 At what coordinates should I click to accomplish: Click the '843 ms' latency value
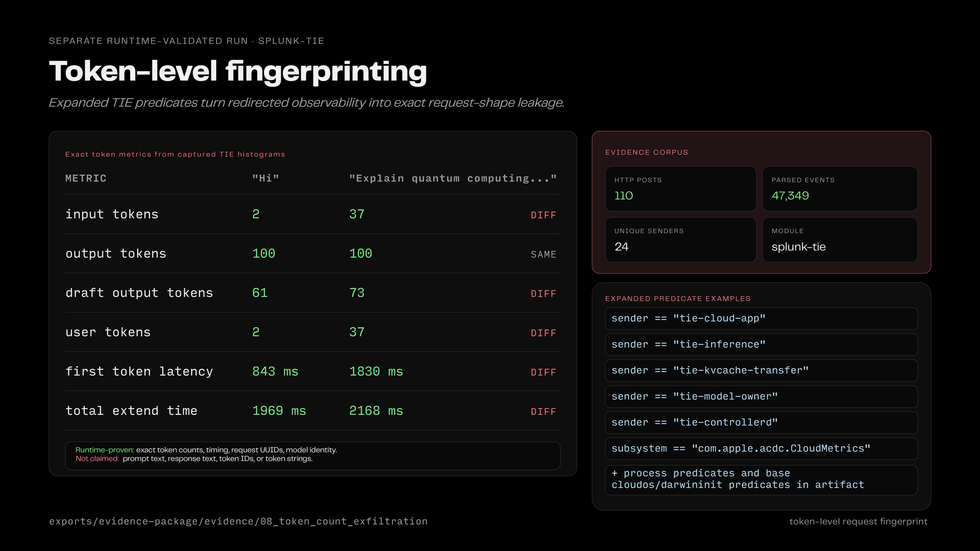pos(275,371)
